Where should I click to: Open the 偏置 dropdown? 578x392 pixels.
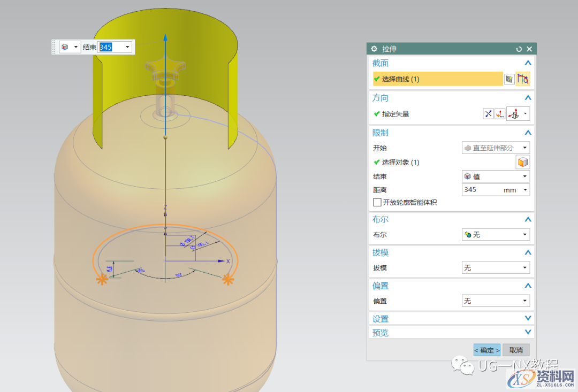(496, 301)
